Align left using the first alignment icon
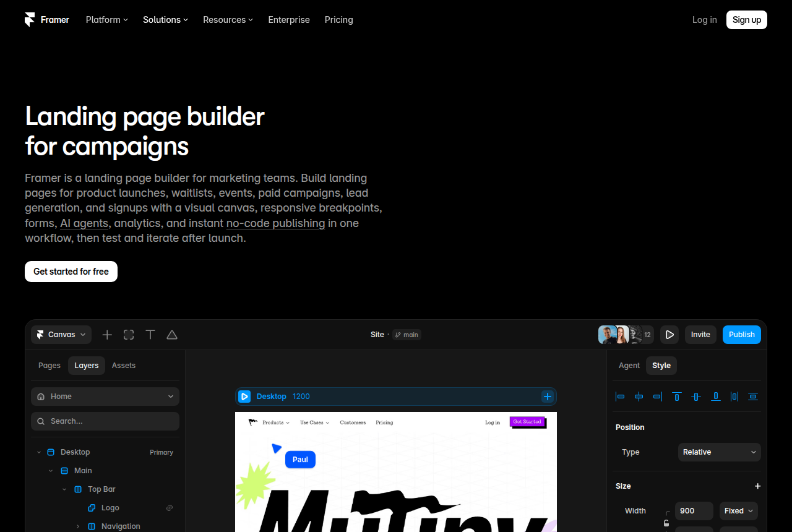The image size is (792, 532). pos(620,397)
